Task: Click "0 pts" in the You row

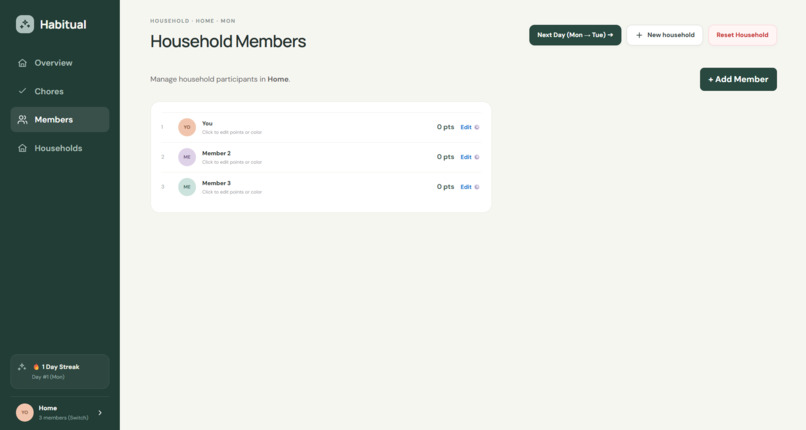Action: 445,127
